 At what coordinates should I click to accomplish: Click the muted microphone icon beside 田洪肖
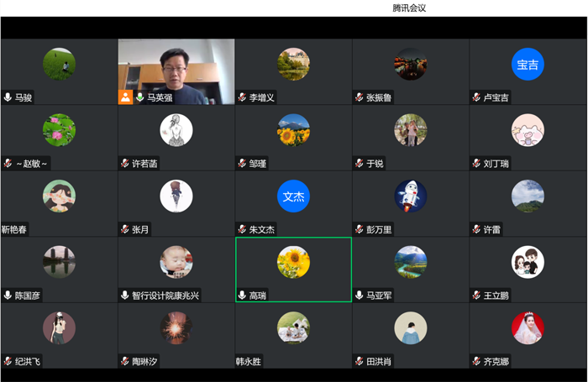[x=360, y=361]
